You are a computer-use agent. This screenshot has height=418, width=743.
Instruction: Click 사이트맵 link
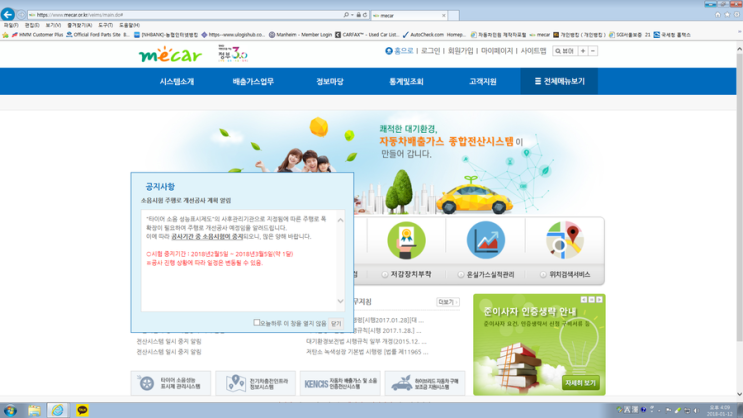[x=534, y=51]
